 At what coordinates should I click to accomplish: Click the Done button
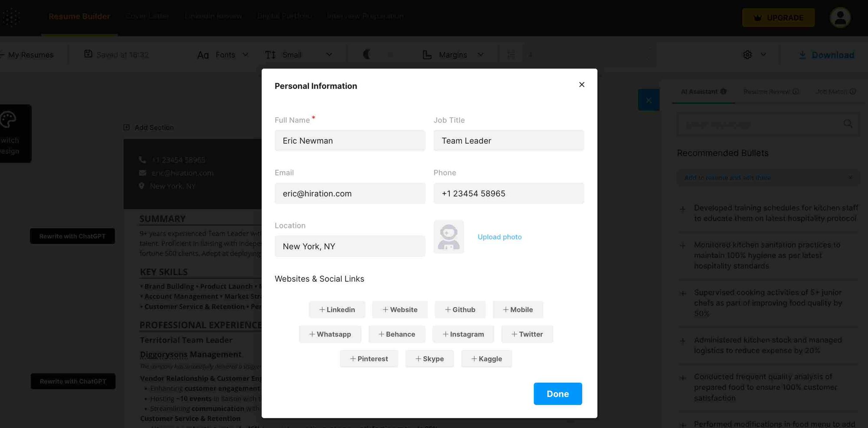[557, 394]
